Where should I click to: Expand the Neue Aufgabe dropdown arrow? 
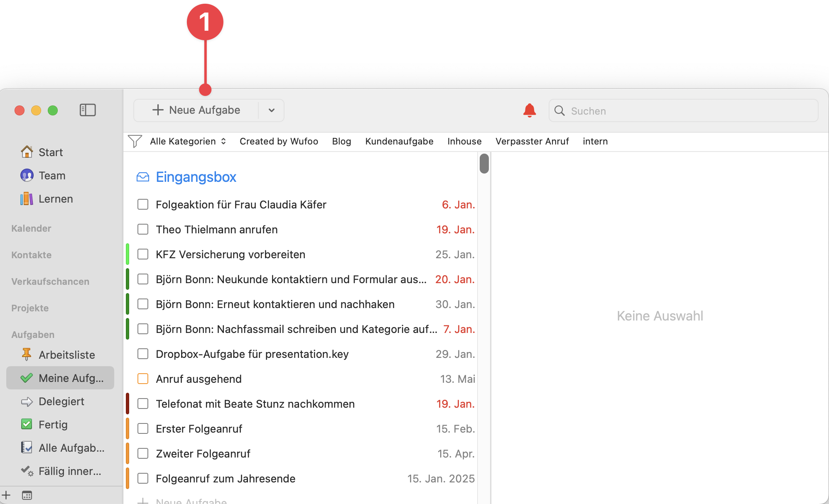tap(272, 110)
